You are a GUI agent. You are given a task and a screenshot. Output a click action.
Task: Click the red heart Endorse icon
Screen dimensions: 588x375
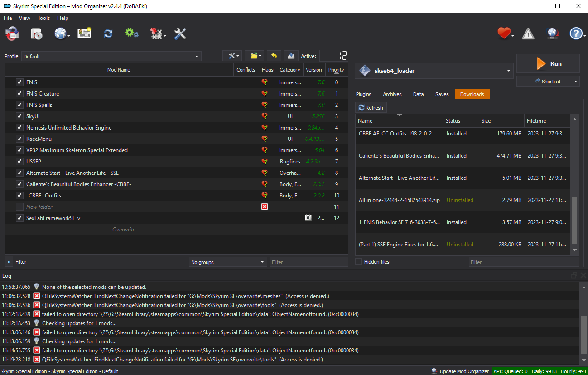point(504,33)
